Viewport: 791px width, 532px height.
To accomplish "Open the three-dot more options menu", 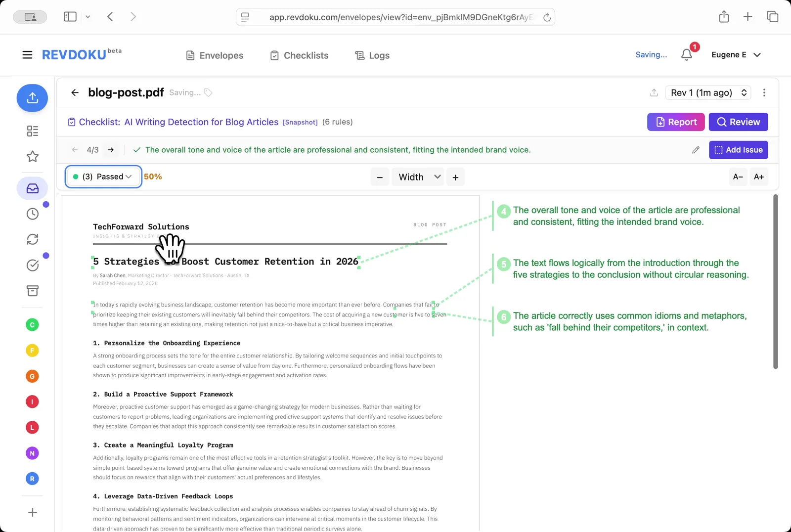I will pos(764,92).
